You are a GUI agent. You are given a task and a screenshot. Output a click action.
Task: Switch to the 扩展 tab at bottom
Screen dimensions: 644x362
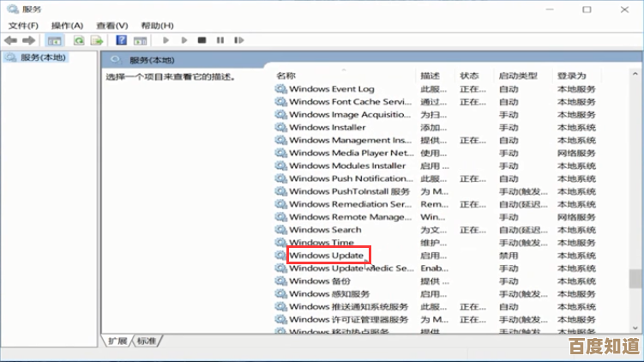click(118, 341)
